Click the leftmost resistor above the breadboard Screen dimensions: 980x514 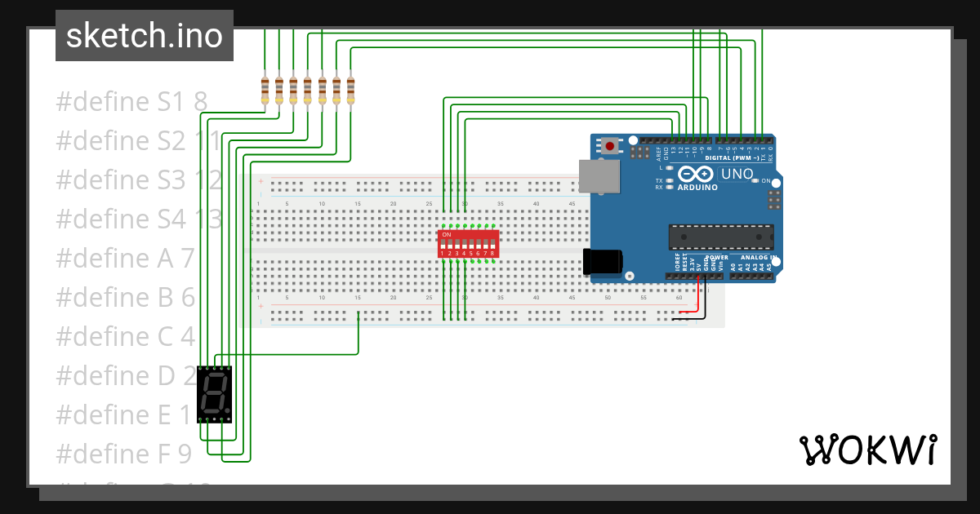[265, 88]
